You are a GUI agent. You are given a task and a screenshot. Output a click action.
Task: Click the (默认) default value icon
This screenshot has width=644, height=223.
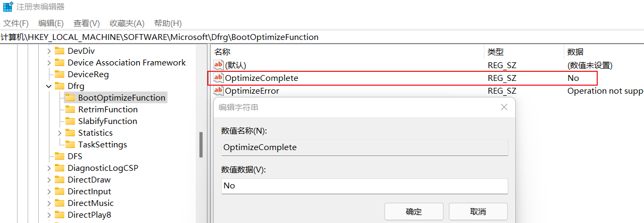[218, 65]
